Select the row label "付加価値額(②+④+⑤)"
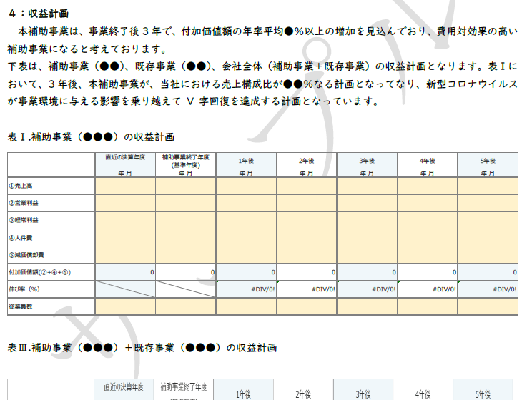The image size is (532, 400). tap(40, 272)
